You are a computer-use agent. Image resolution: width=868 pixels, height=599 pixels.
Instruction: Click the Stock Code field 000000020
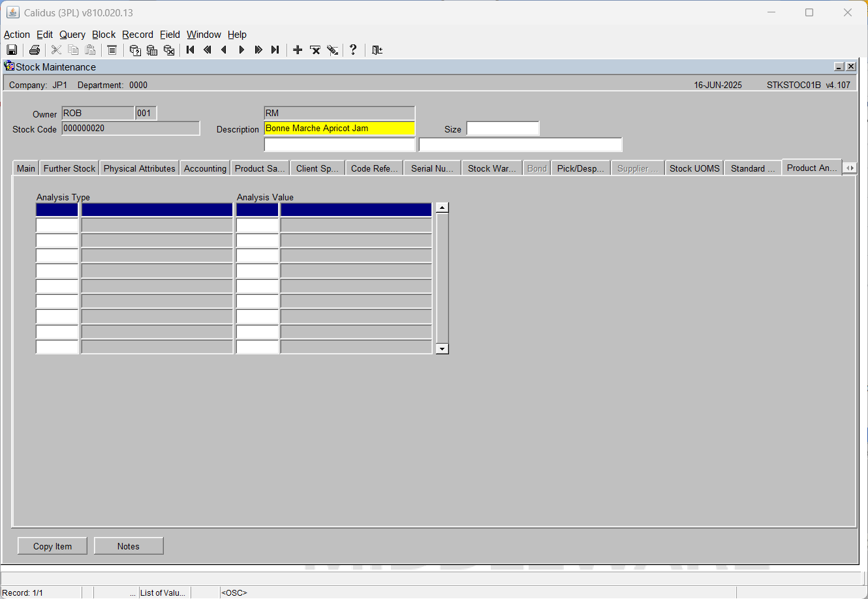tap(131, 129)
